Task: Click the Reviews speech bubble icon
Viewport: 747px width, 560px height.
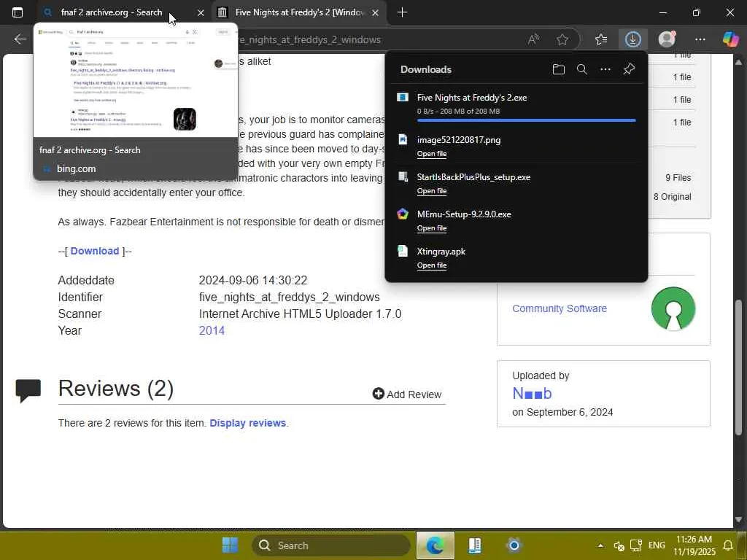Action: tap(28, 390)
